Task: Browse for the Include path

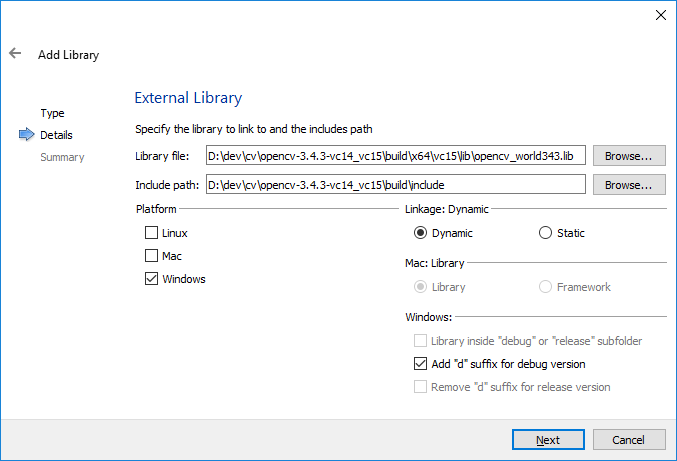Action: (629, 185)
